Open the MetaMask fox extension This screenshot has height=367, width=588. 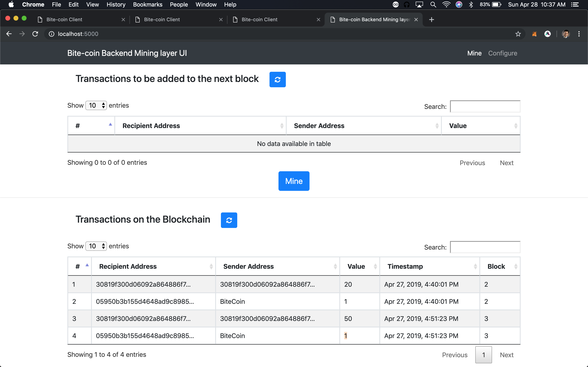(x=534, y=34)
